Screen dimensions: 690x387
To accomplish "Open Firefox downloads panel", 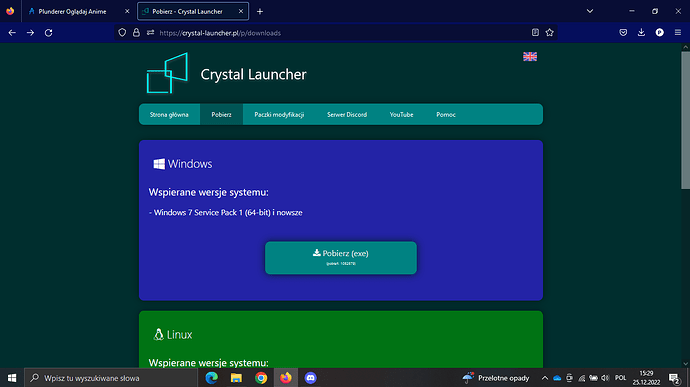I will click(x=641, y=32).
